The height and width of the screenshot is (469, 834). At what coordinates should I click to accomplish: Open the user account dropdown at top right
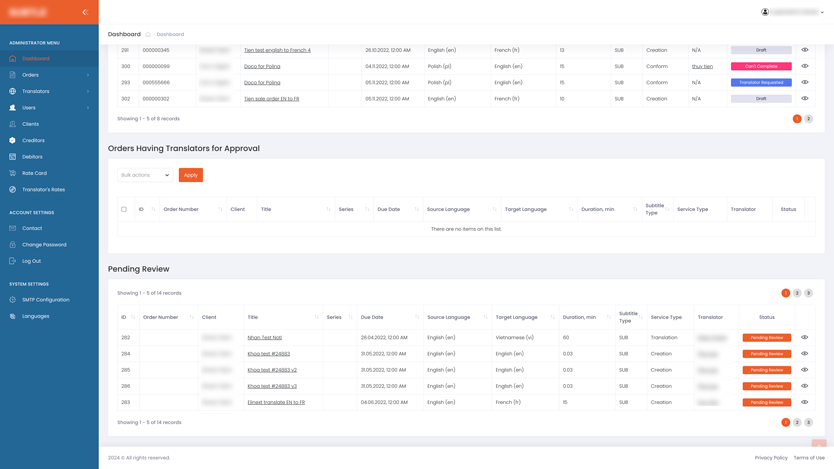pos(793,12)
